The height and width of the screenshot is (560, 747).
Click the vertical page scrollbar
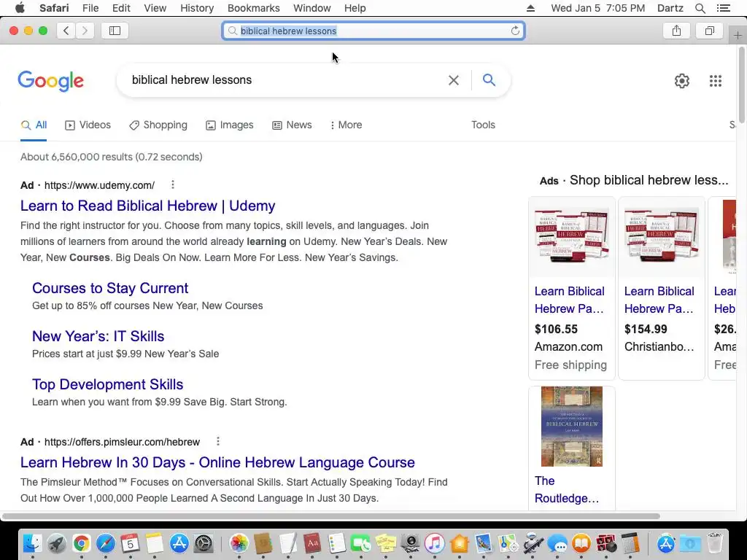click(x=742, y=86)
